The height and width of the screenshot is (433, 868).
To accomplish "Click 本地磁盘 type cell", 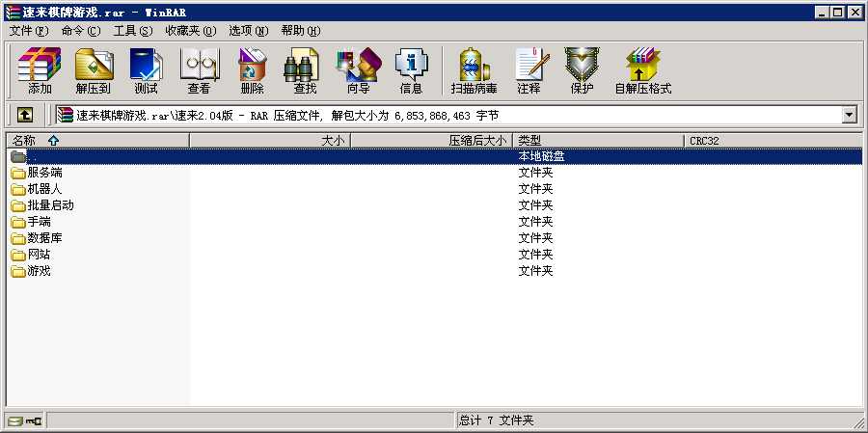I will tap(541, 156).
